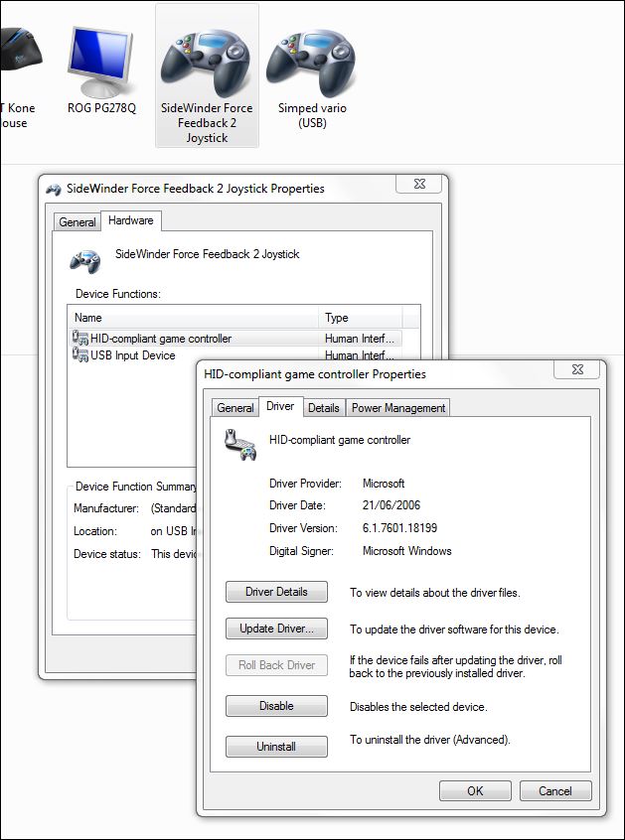Click the Device Functions label
The height and width of the screenshot is (840, 625).
coord(118,294)
